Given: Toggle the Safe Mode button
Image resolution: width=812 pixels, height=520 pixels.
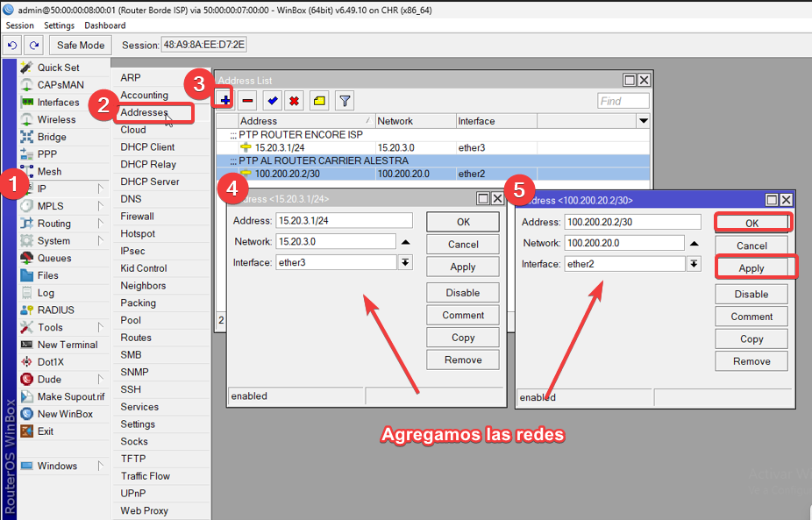Looking at the screenshot, I should point(81,45).
